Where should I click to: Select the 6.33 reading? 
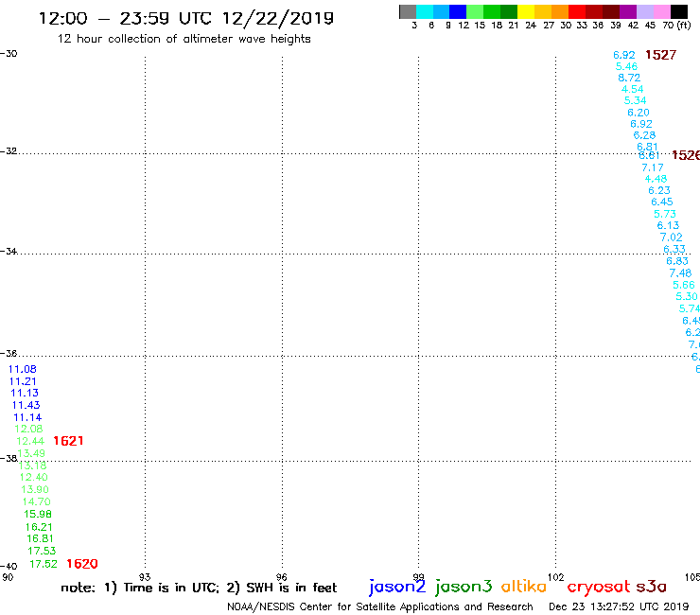[x=674, y=249]
